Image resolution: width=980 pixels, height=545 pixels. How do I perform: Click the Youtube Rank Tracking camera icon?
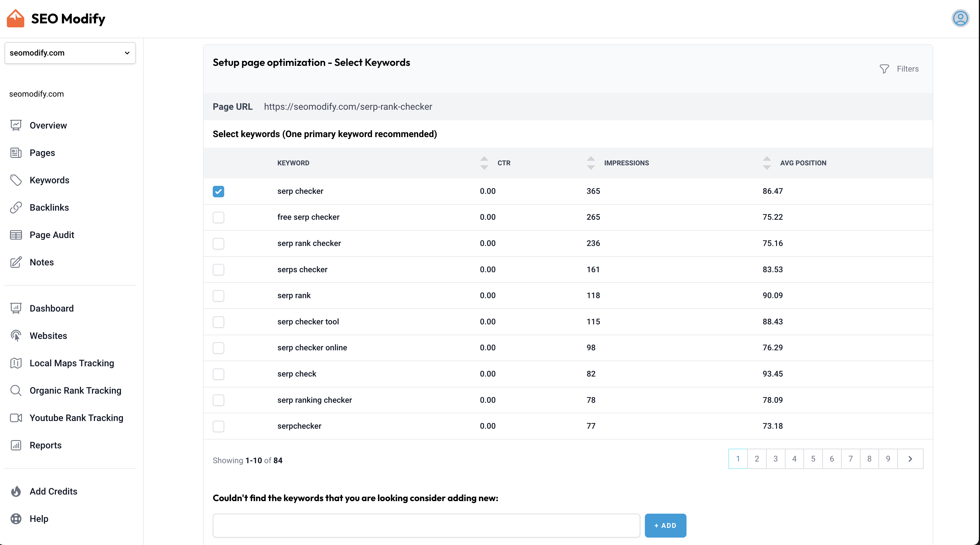click(16, 418)
